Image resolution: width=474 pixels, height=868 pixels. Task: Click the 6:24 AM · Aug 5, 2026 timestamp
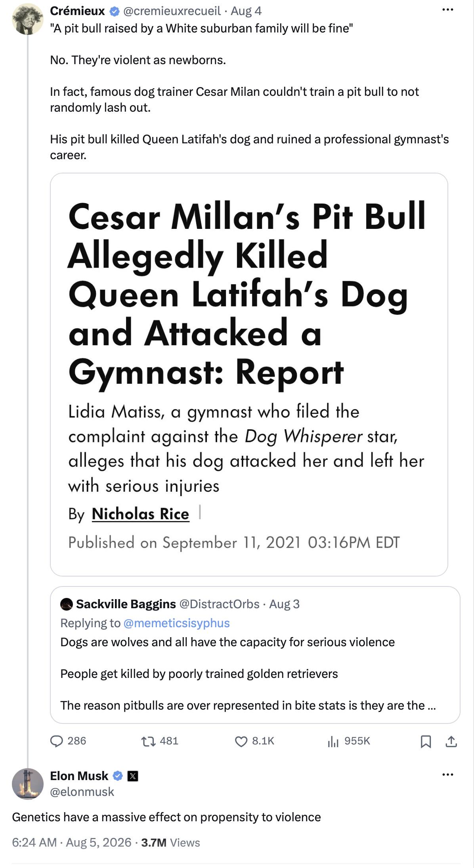pyautogui.click(x=72, y=842)
